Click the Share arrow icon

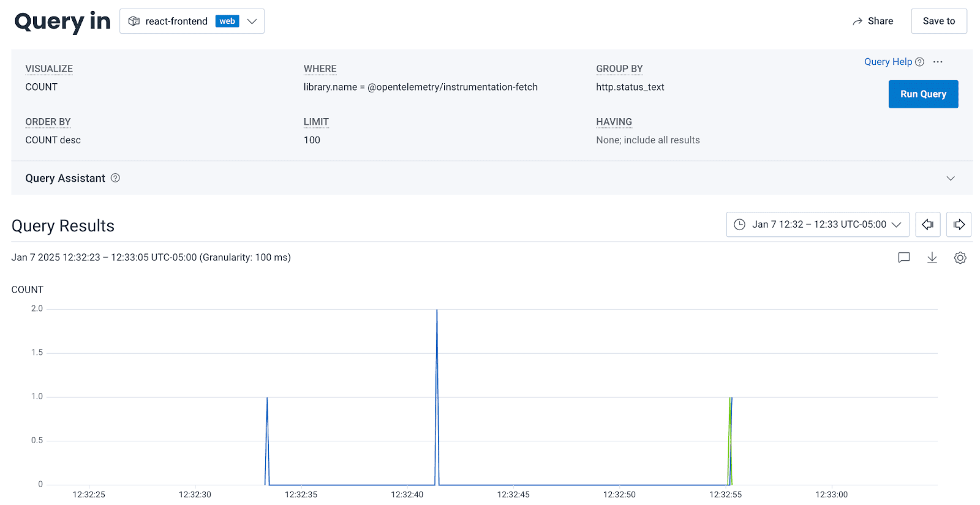(x=858, y=21)
